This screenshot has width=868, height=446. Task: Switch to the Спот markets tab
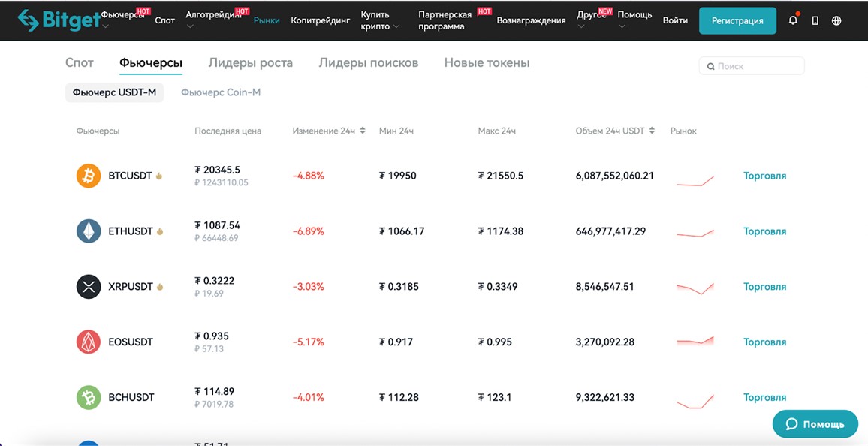(x=79, y=63)
